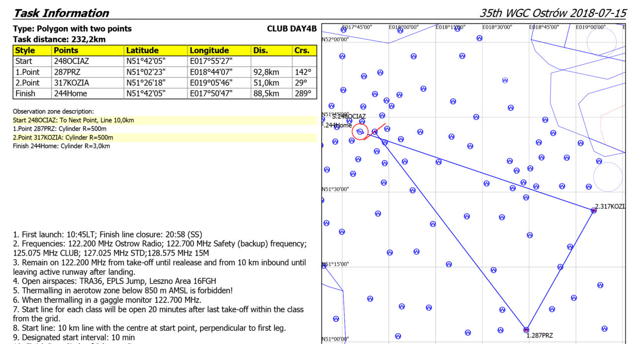The image size is (644, 344).
Task: Click the E018°30'00" longitude grid label
Action: pyautogui.click(x=497, y=27)
